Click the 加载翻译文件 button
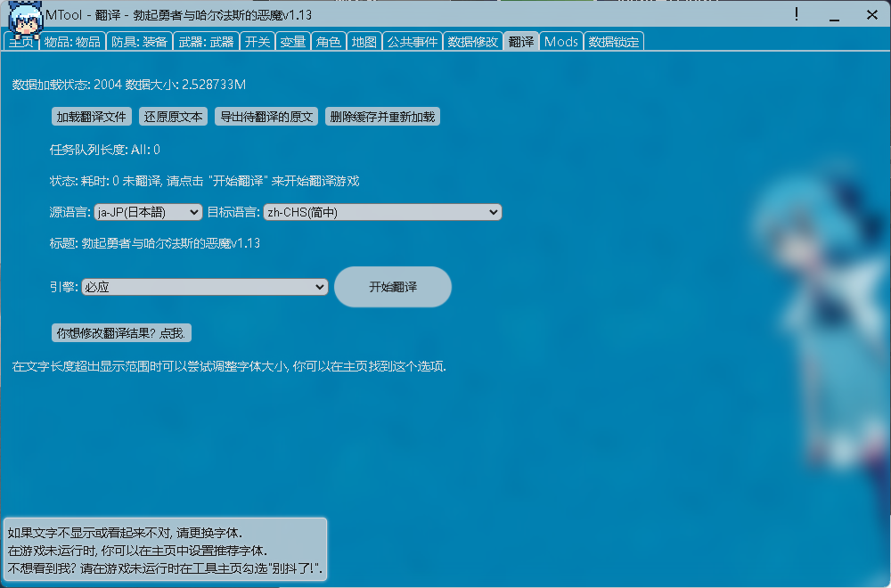This screenshot has height=588, width=891. (91, 116)
